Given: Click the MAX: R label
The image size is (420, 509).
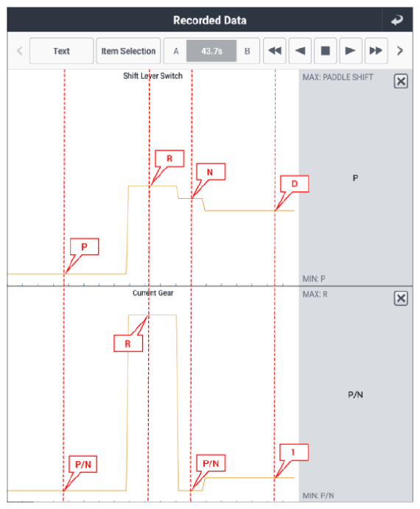Looking at the screenshot, I should [x=315, y=294].
